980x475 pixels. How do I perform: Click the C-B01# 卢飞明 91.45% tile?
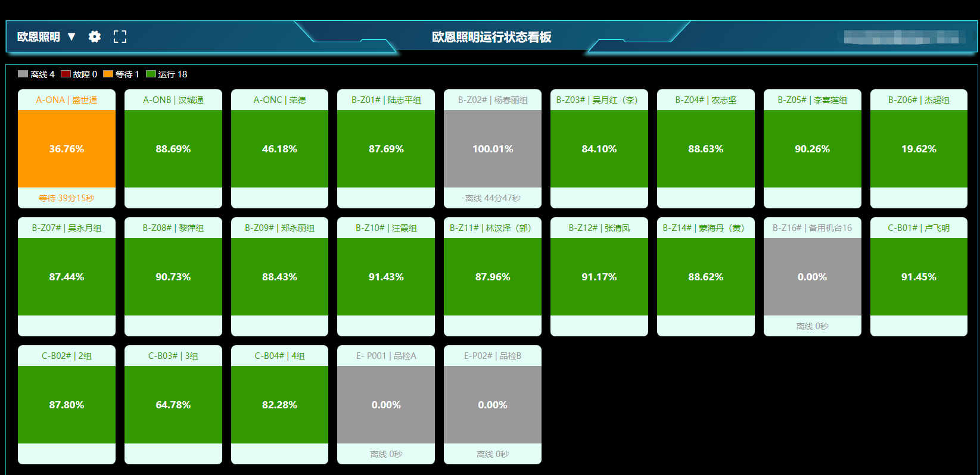tap(919, 277)
